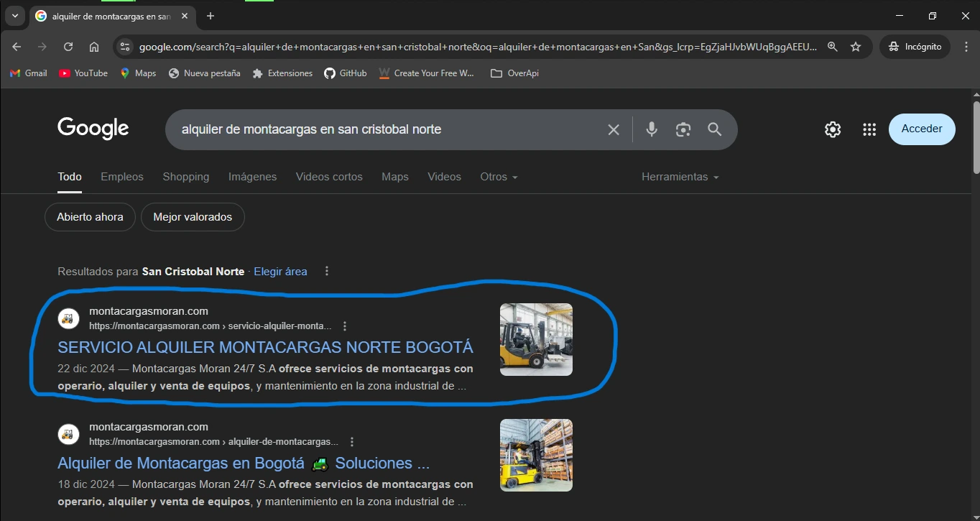Click the address bar URL
Image resolution: width=980 pixels, height=521 pixels.
click(x=478, y=47)
